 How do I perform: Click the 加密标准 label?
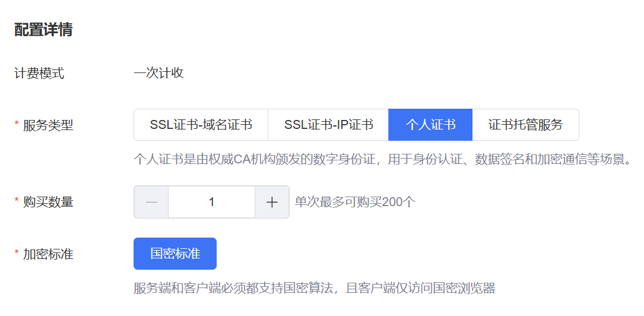pos(47,254)
